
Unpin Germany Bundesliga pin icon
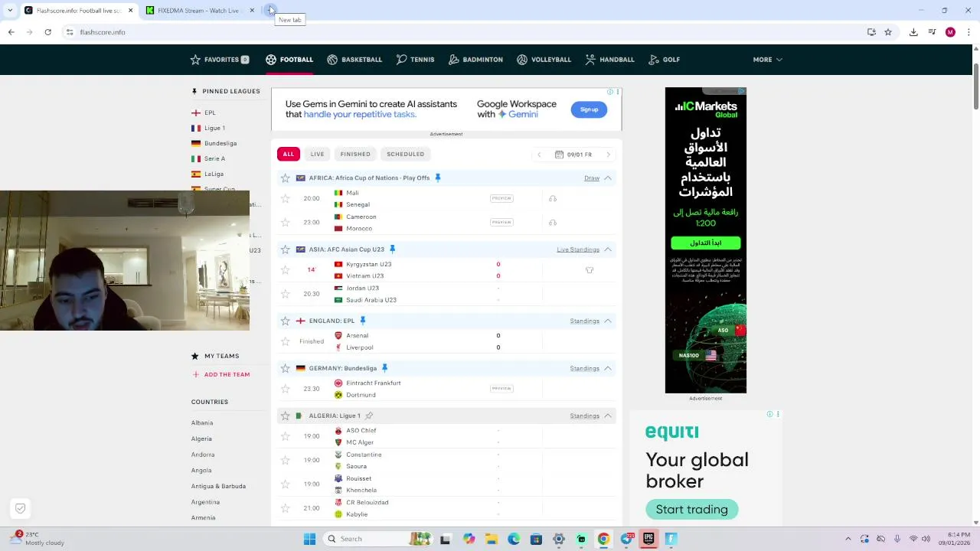tap(384, 368)
